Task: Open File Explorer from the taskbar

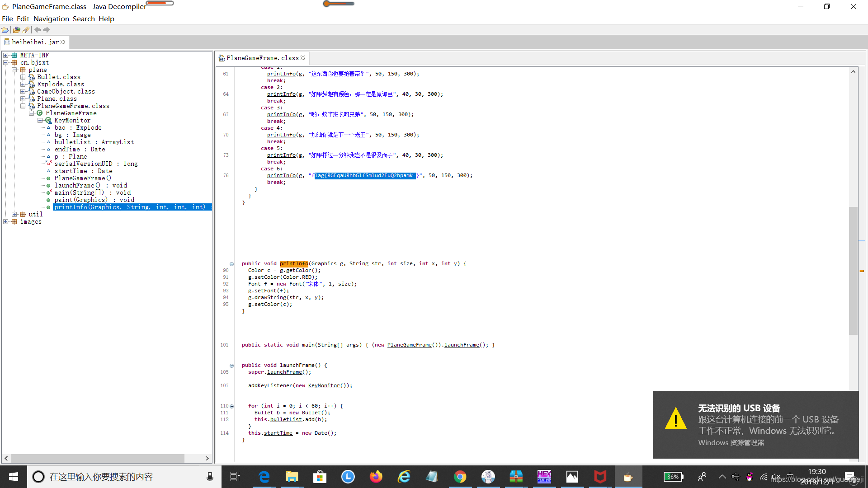Action: [x=292, y=477]
